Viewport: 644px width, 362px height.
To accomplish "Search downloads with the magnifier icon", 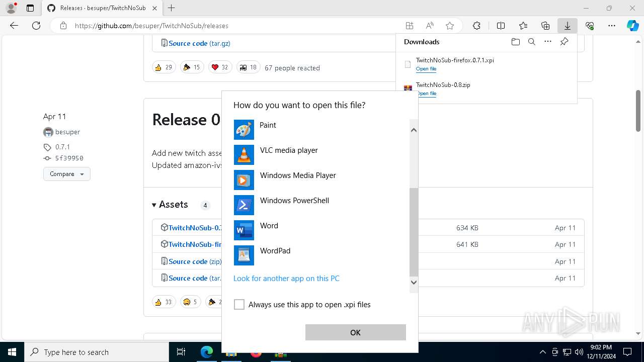I will pyautogui.click(x=531, y=42).
